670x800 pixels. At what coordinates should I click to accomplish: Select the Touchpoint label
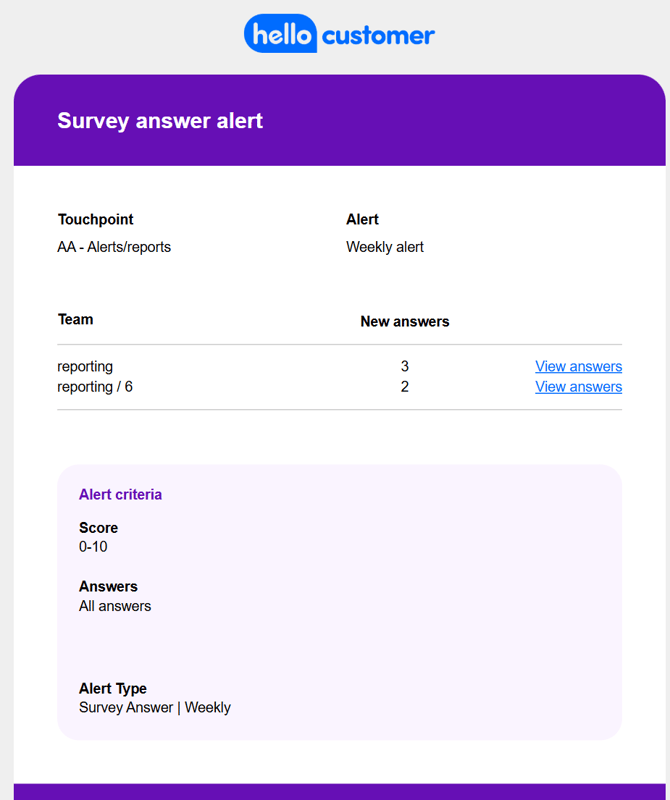coord(95,220)
